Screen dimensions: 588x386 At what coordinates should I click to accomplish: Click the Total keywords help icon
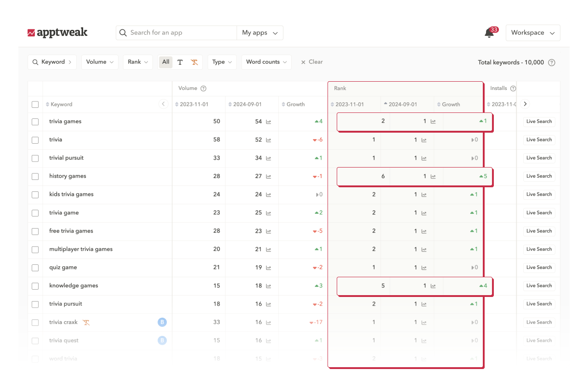click(551, 62)
